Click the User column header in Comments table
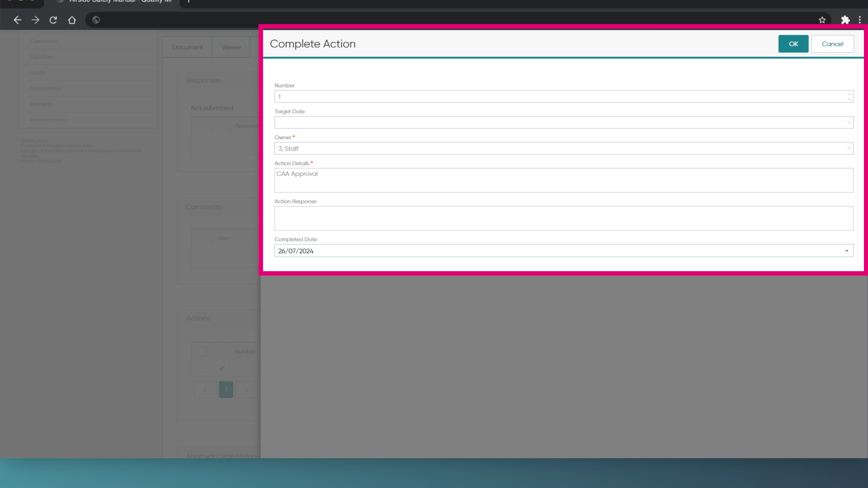The width and height of the screenshot is (868, 488). [223, 238]
